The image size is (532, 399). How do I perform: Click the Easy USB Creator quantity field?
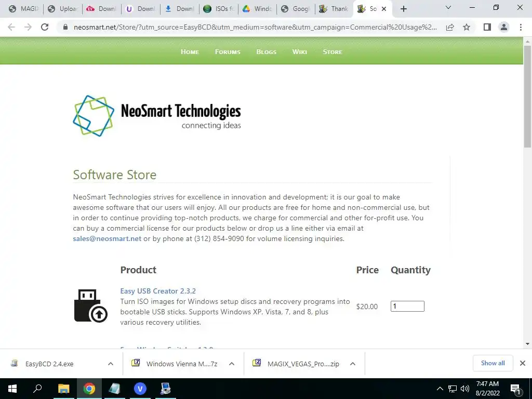tap(407, 306)
